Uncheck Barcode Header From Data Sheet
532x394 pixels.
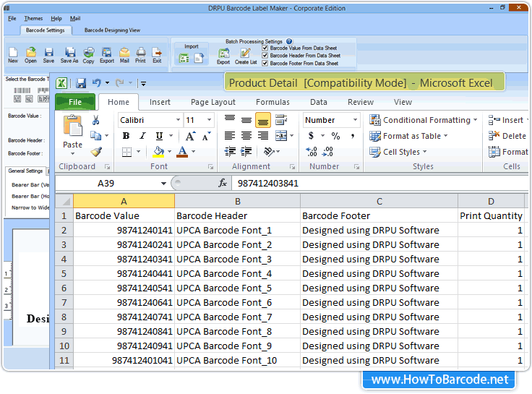pos(265,56)
